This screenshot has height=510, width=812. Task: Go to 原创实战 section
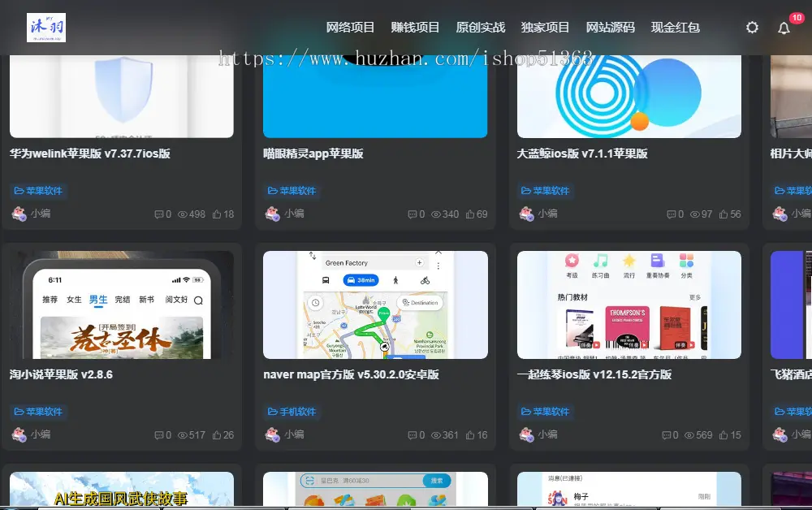tap(480, 28)
